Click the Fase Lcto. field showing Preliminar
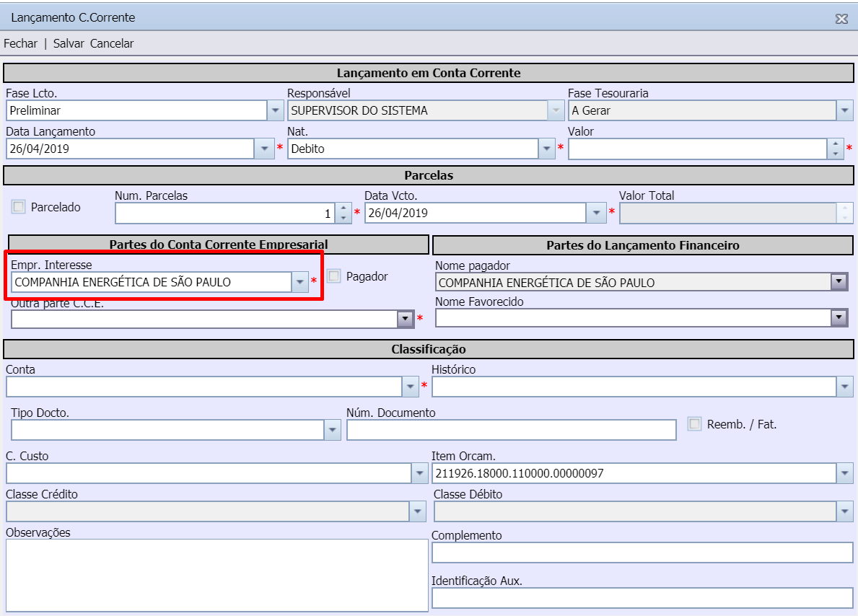The image size is (858, 616). (x=137, y=110)
